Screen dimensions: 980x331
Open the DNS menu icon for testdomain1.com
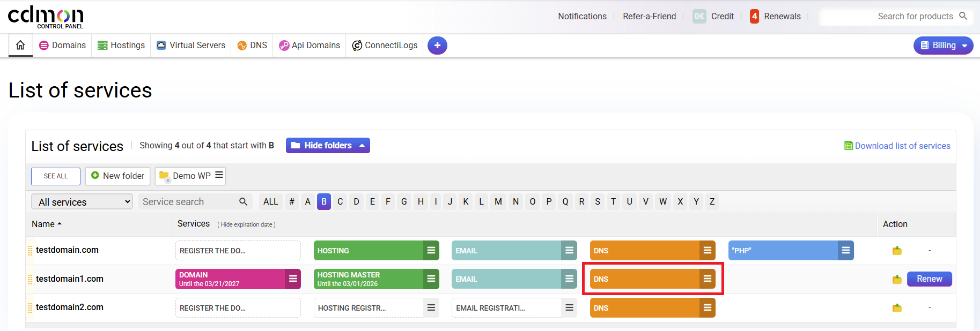pos(708,279)
